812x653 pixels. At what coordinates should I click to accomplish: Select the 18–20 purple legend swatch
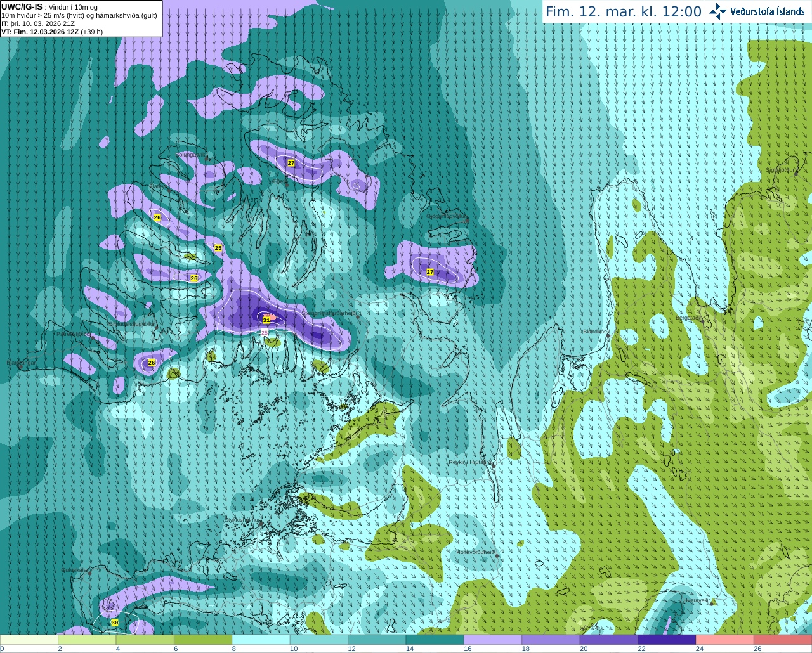click(551, 640)
